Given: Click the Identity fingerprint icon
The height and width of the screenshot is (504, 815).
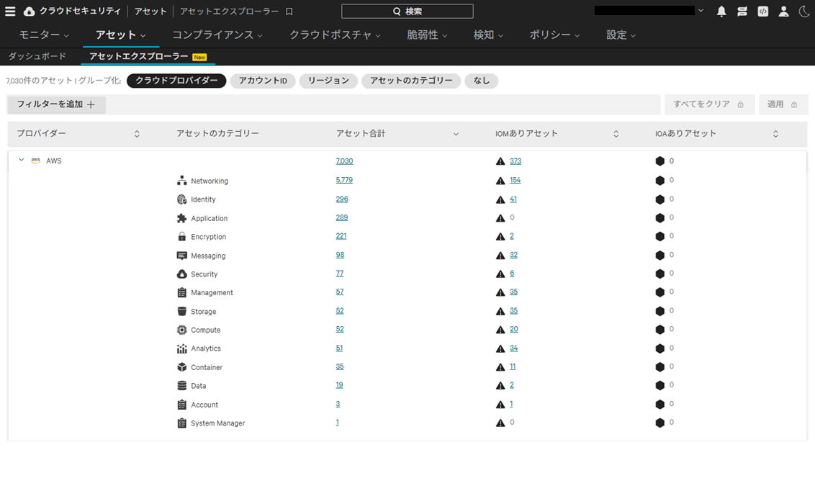Looking at the screenshot, I should [x=182, y=199].
